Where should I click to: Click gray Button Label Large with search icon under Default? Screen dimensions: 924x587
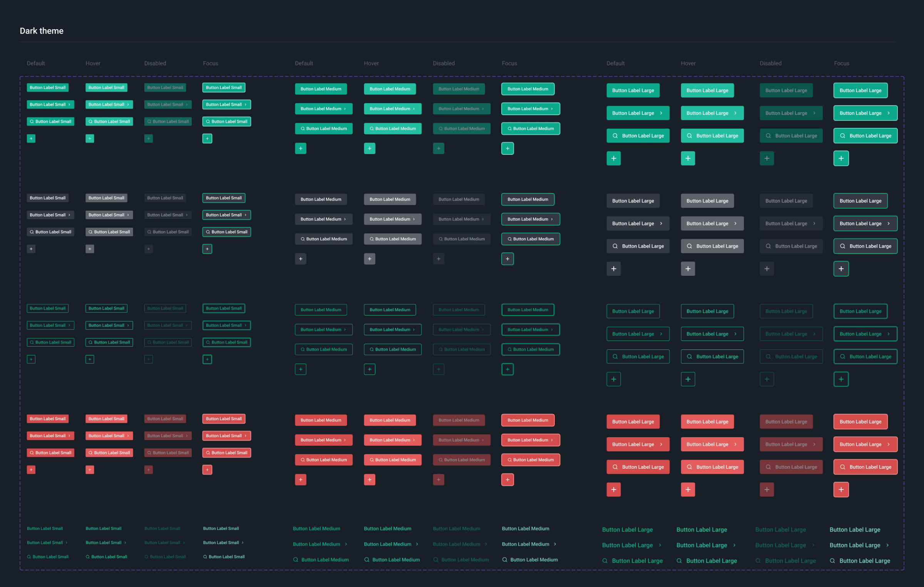tap(638, 247)
